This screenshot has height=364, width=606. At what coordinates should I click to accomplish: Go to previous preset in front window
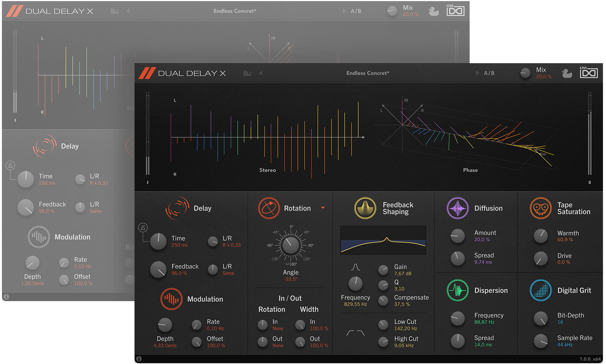click(x=261, y=73)
